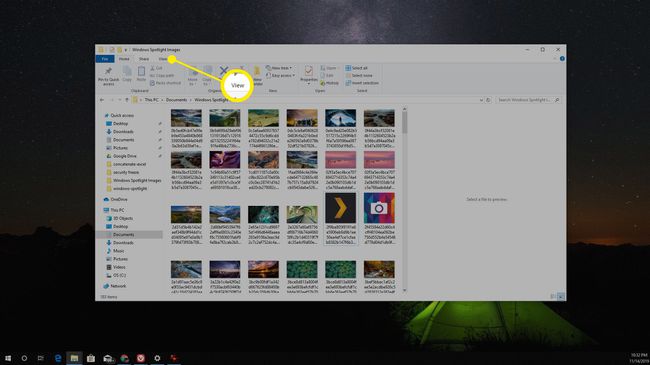
Task: Open the Quick Access Toolbar customize dropdown
Action: coord(126,50)
